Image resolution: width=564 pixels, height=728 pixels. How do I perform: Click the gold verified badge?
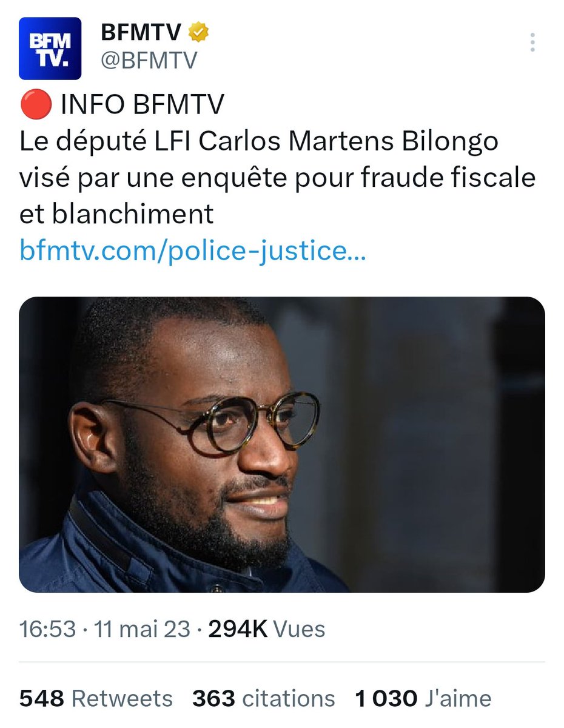coord(198,33)
